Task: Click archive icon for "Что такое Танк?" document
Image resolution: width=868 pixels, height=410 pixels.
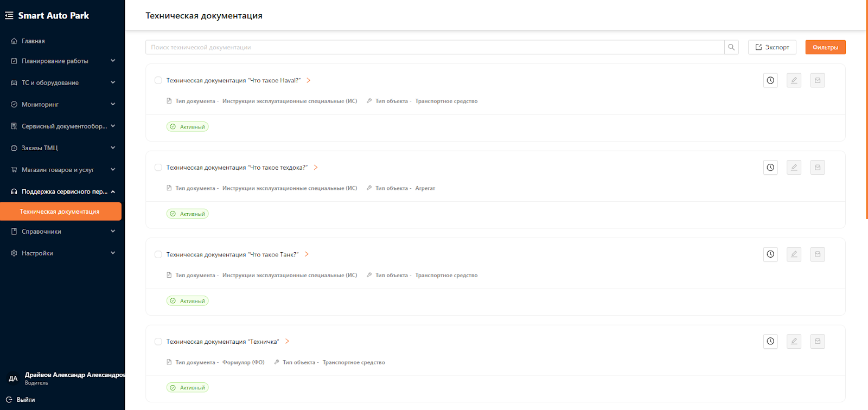Action: 818,254
